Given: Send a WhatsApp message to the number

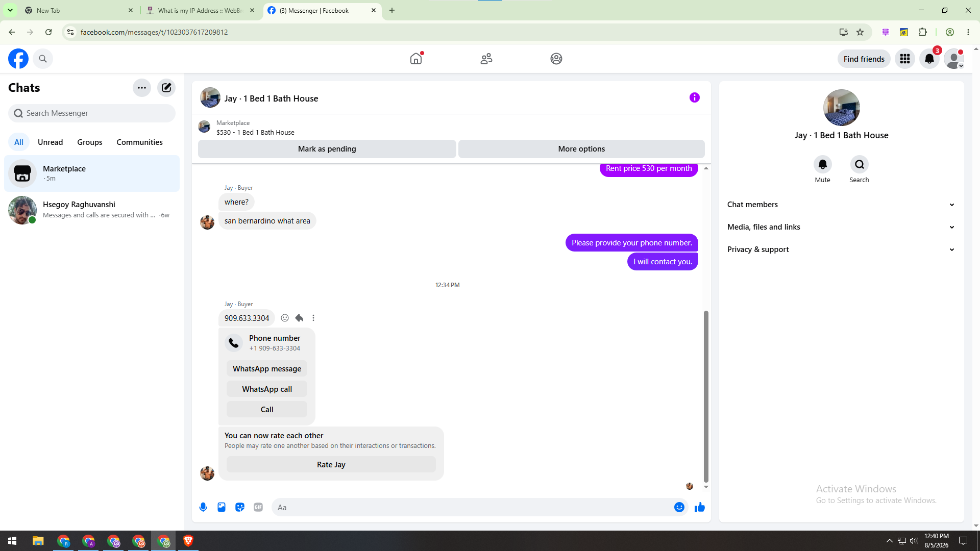Looking at the screenshot, I should 267,369.
